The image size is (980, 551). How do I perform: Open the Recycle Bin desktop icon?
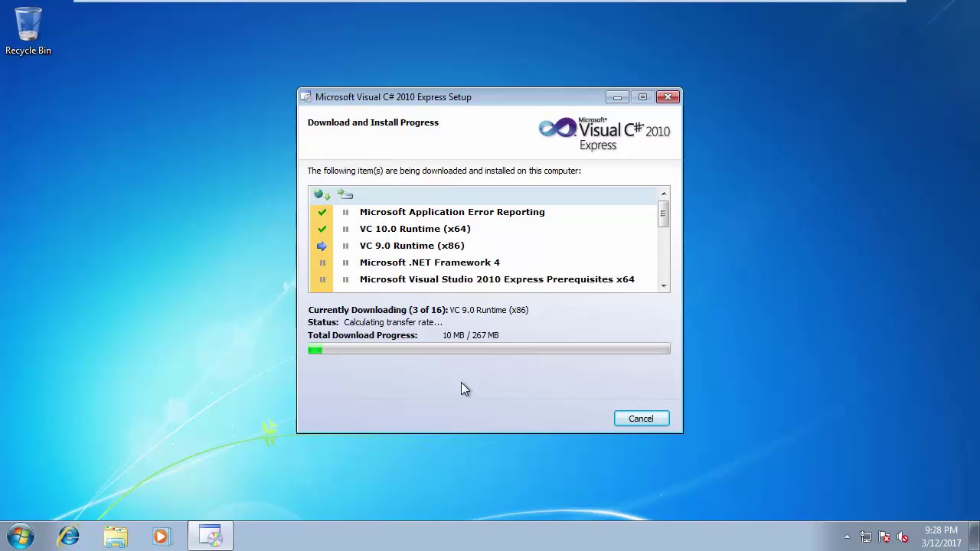(28, 31)
